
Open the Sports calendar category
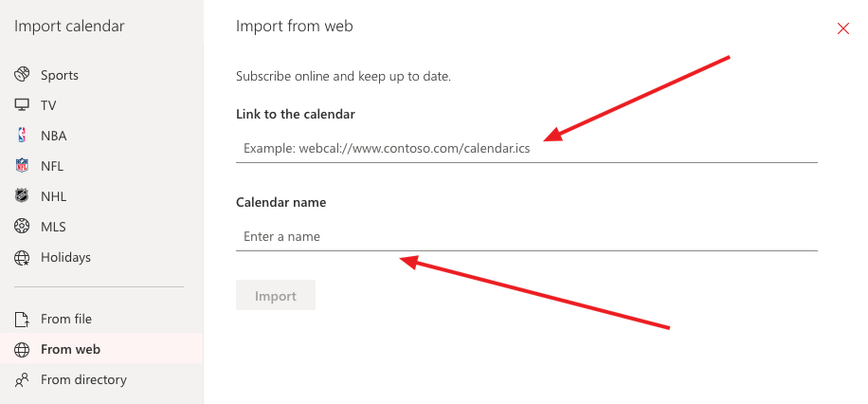(x=101, y=75)
